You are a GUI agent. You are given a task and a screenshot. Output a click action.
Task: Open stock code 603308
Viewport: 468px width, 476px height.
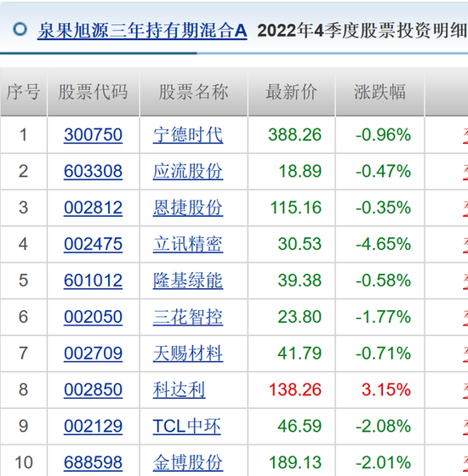tap(93, 171)
